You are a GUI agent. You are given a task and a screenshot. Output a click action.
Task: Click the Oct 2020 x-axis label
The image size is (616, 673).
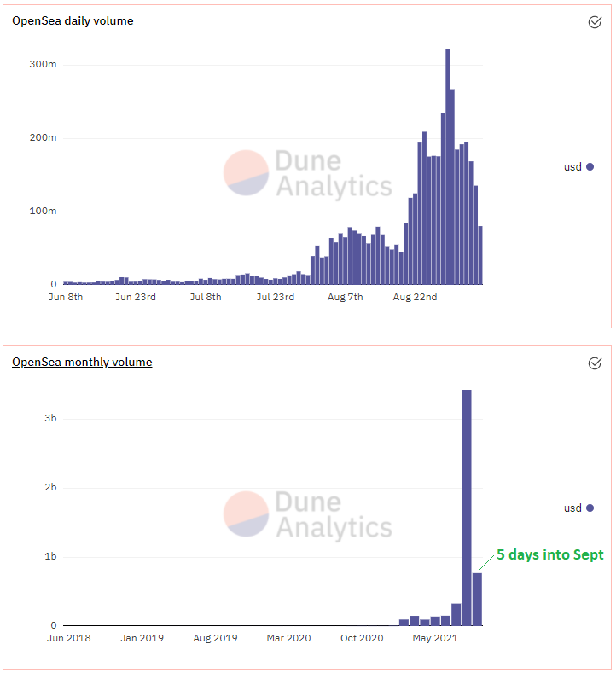click(x=362, y=638)
